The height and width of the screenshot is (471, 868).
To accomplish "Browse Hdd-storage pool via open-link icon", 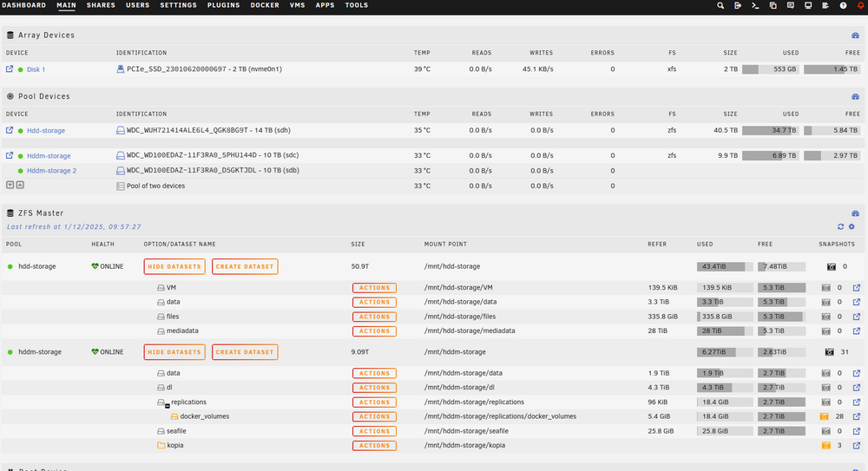I will [10, 131].
